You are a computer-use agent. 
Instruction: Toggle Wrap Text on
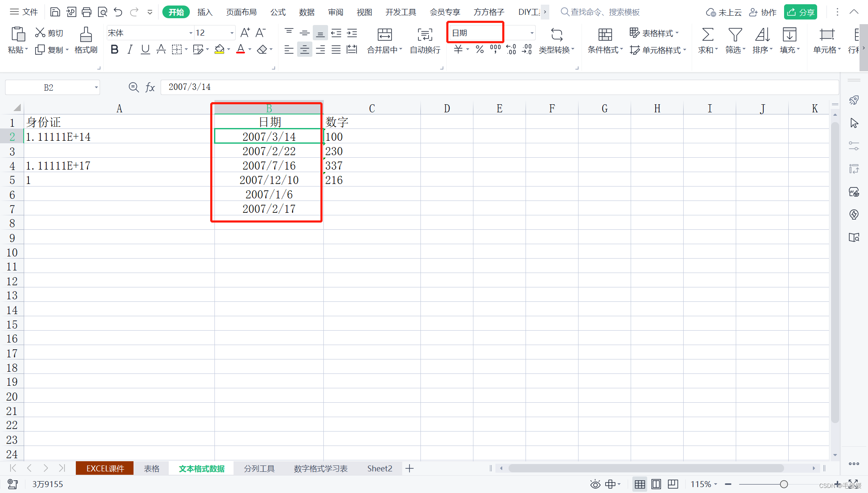coord(425,35)
